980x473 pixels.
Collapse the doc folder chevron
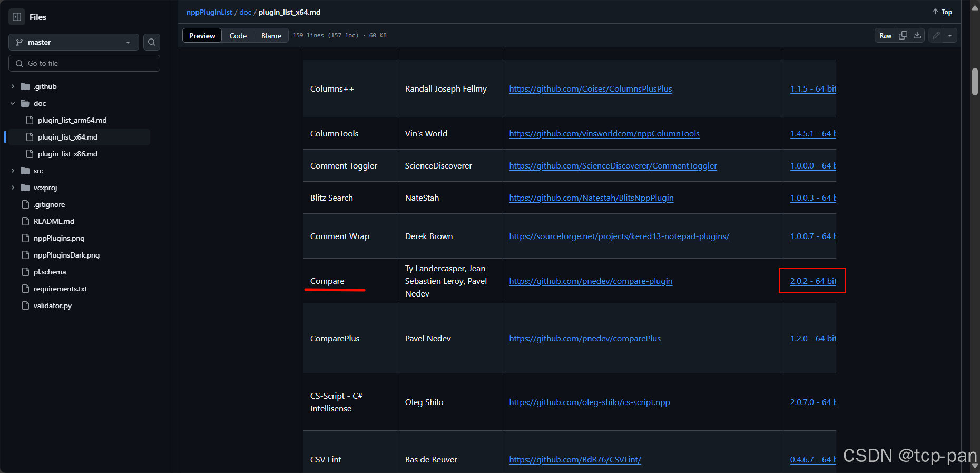13,103
